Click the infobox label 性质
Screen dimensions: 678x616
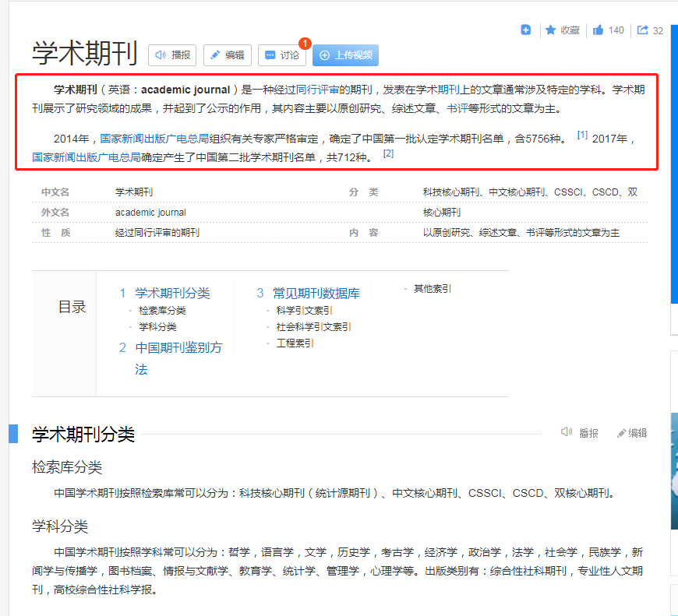click(55, 233)
